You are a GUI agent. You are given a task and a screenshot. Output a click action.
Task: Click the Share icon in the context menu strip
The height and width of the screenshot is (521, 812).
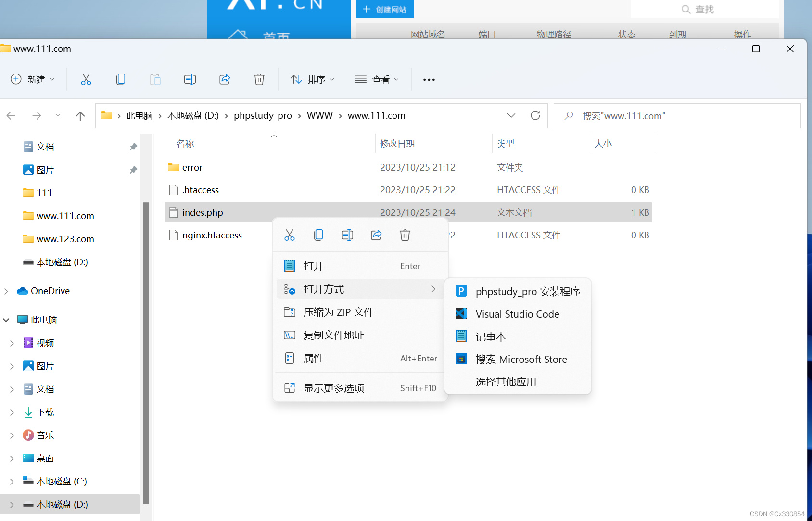(376, 235)
